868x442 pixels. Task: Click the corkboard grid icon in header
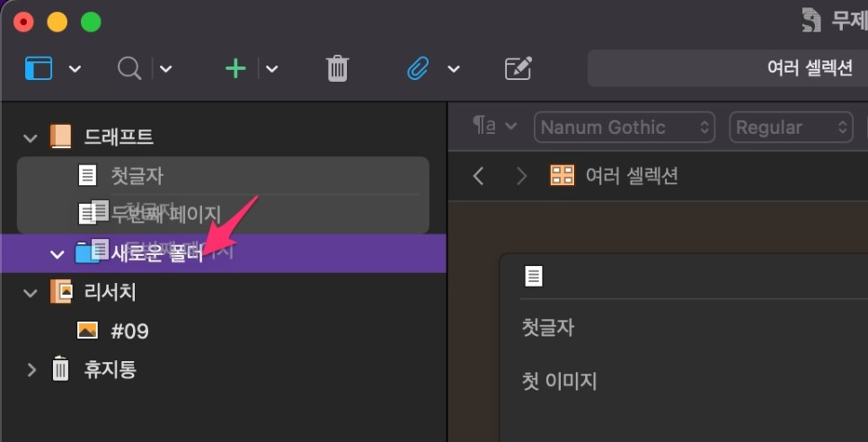(x=562, y=175)
